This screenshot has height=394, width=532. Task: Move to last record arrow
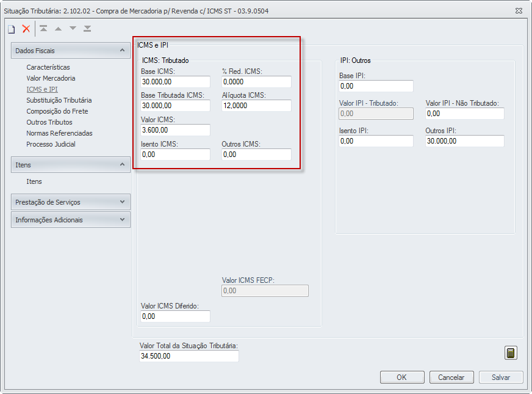[87, 29]
